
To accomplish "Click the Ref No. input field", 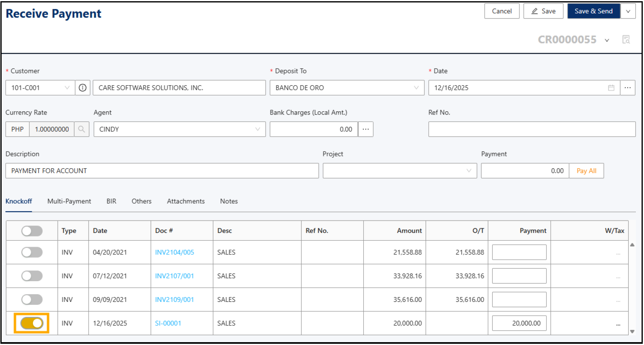I will pos(532,129).
